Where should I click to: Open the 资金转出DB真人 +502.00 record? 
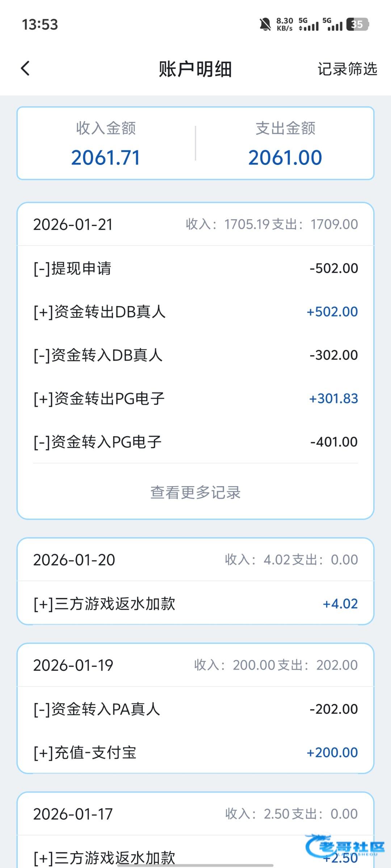(x=195, y=312)
